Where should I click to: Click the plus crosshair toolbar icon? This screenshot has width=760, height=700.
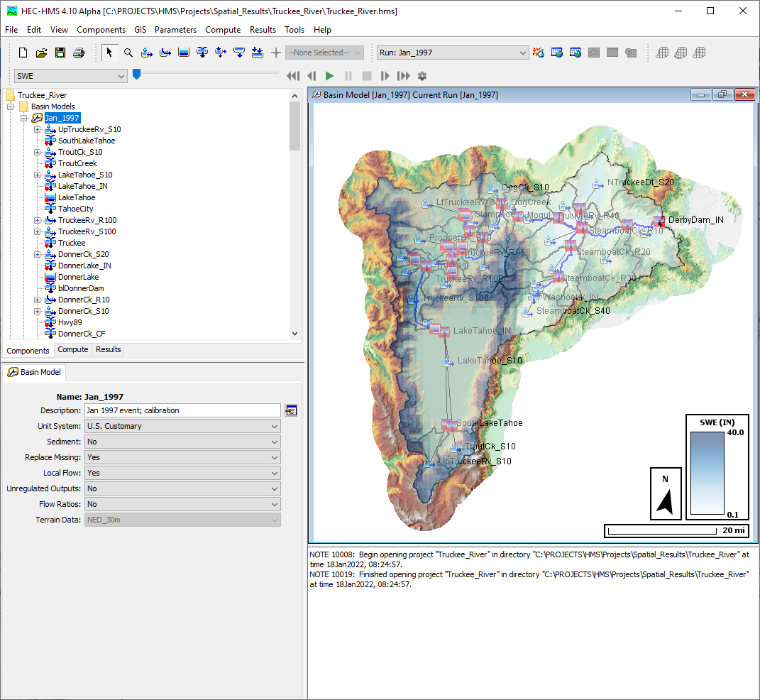pyautogui.click(x=276, y=53)
